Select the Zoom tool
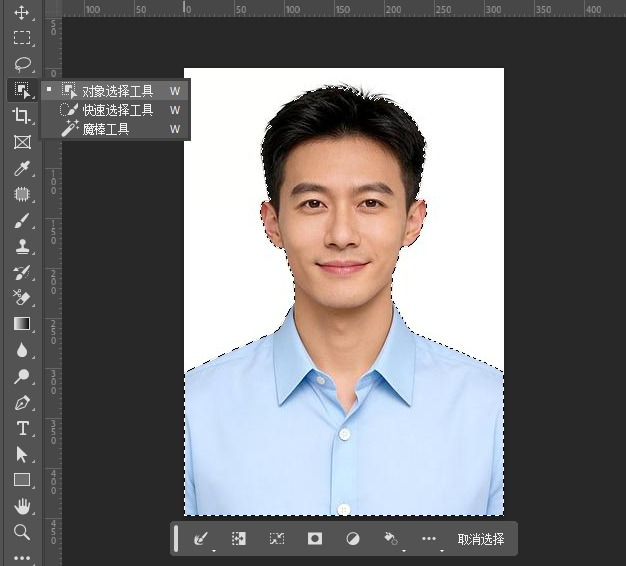This screenshot has width=626, height=566. 22,532
